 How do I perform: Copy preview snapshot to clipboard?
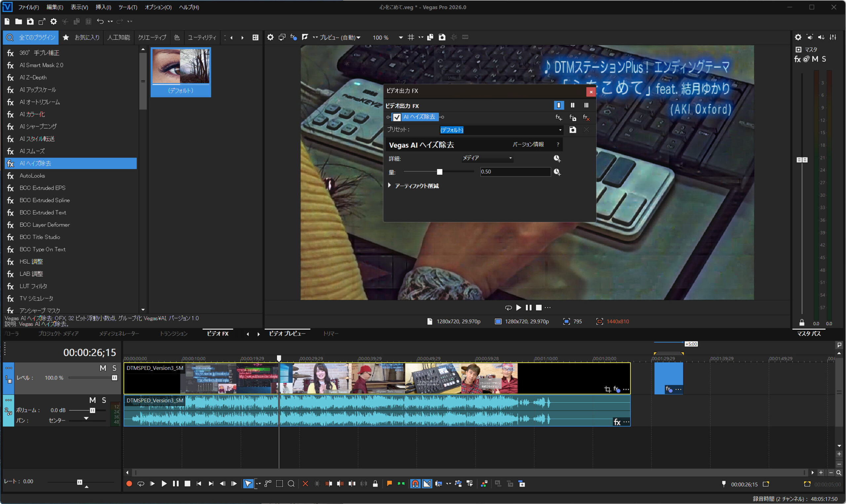(x=430, y=37)
